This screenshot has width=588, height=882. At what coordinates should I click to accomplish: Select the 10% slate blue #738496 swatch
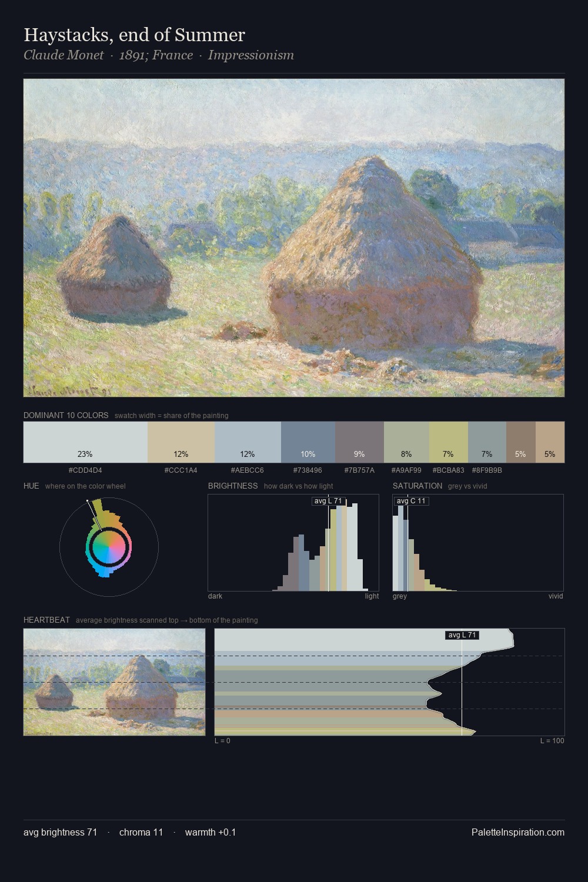(x=308, y=442)
